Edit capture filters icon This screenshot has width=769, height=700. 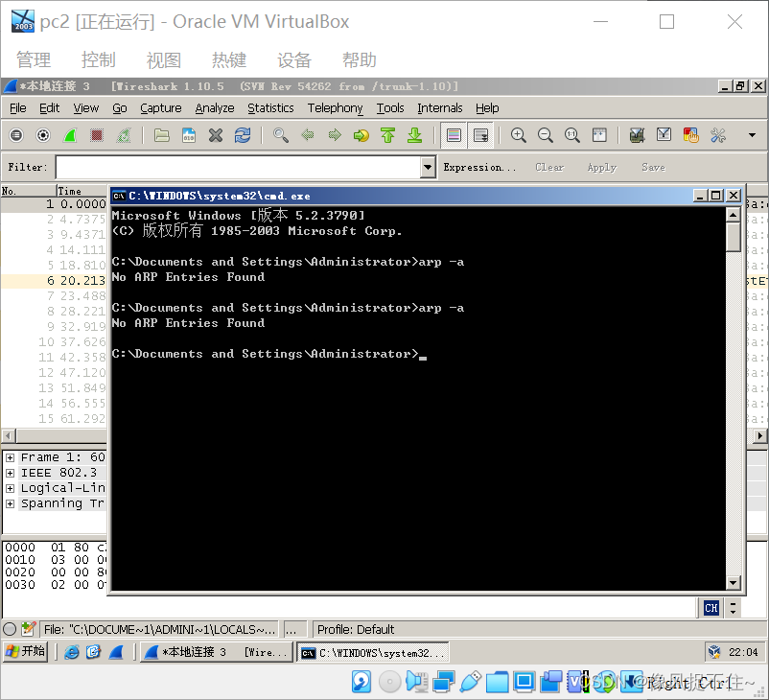(x=637, y=135)
